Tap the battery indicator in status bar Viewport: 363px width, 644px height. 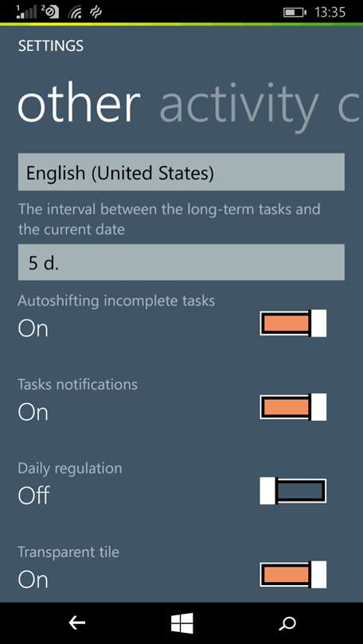coord(295,12)
